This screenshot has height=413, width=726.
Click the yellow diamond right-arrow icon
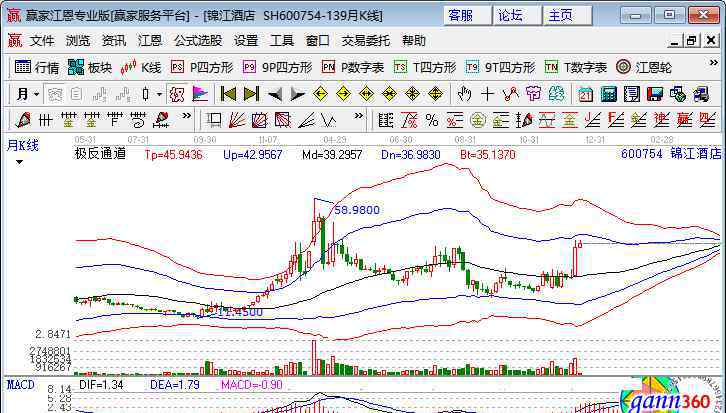click(343, 94)
